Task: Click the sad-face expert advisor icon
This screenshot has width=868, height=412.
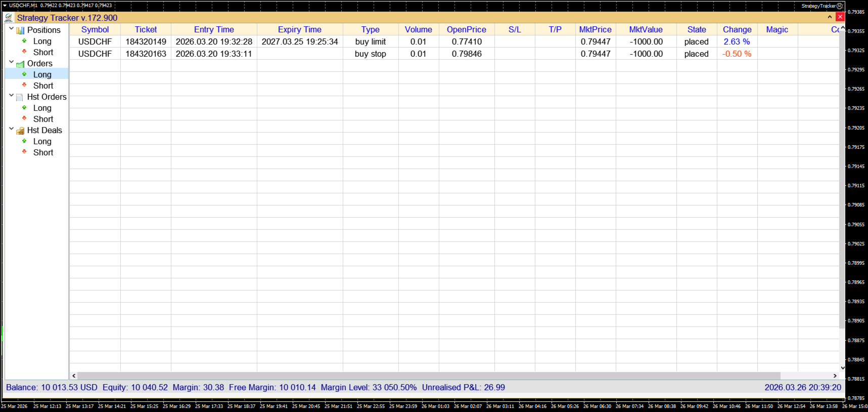Action: coord(840,6)
